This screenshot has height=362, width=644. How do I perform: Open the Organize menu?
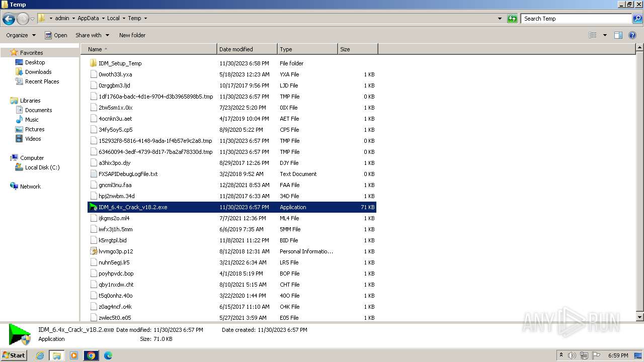(x=21, y=35)
